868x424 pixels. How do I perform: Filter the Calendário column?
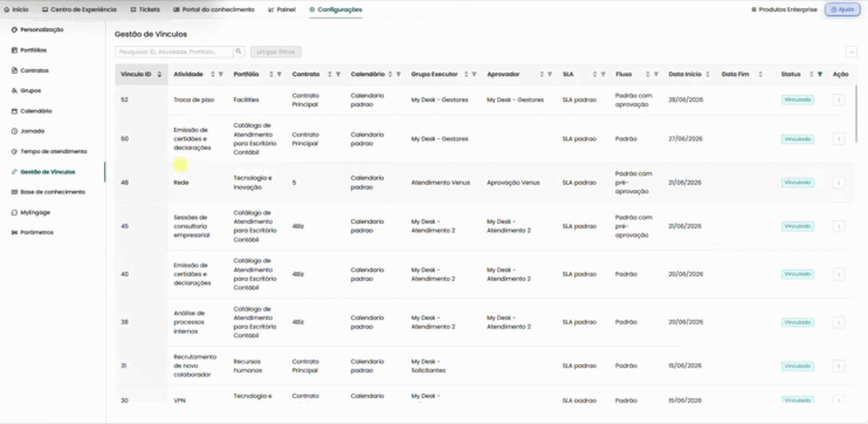pos(398,74)
